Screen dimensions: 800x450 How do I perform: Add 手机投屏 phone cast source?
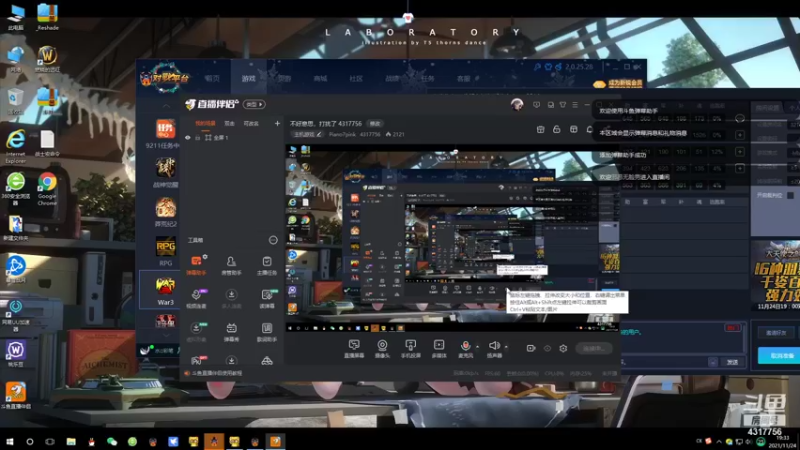tap(410, 349)
